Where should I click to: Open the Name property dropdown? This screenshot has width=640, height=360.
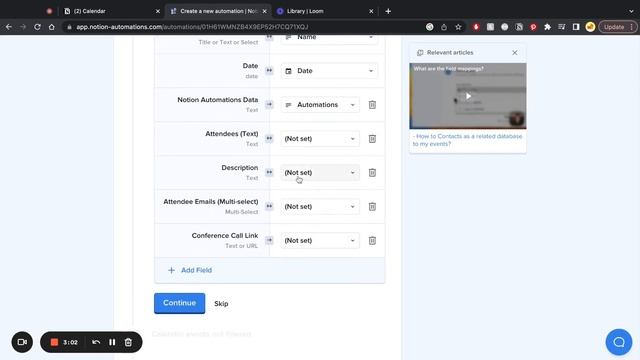coord(329,38)
